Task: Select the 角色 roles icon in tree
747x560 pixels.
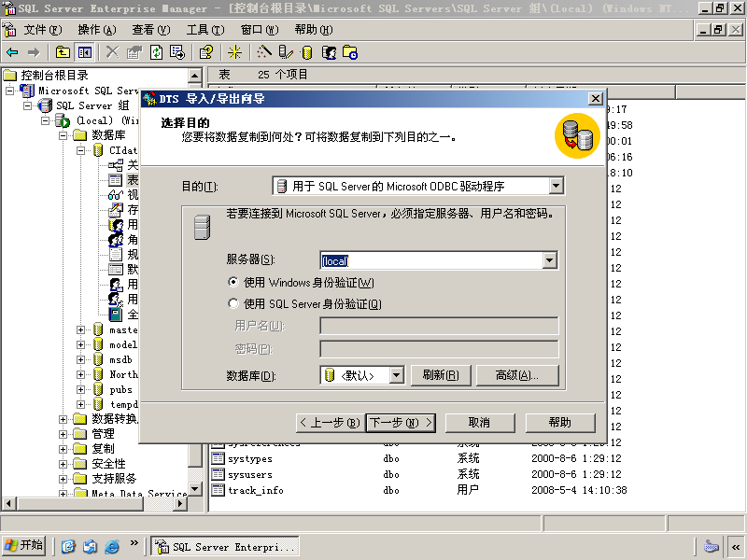Action: [x=115, y=240]
